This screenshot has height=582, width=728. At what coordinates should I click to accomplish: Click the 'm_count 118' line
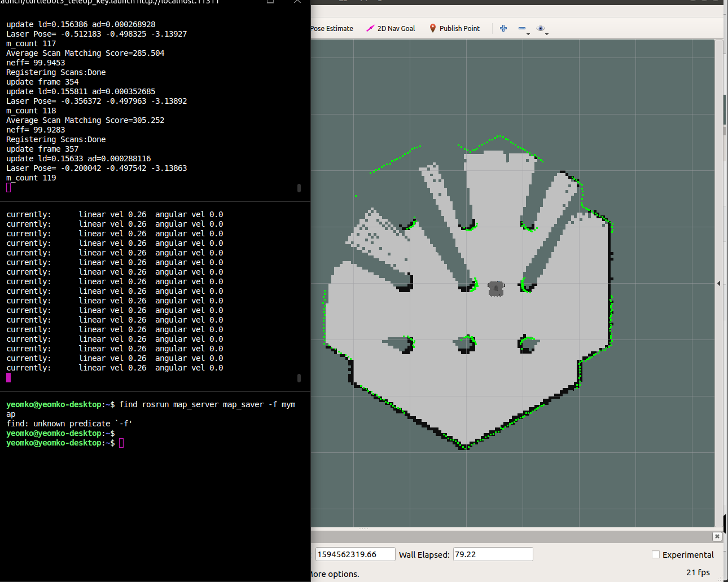pos(31,111)
